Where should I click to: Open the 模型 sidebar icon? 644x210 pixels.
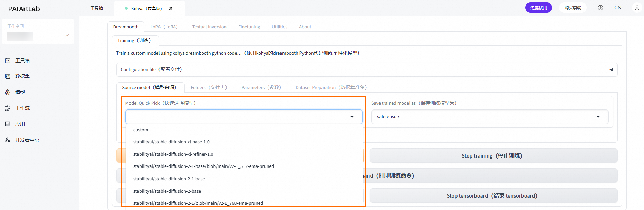(8, 92)
